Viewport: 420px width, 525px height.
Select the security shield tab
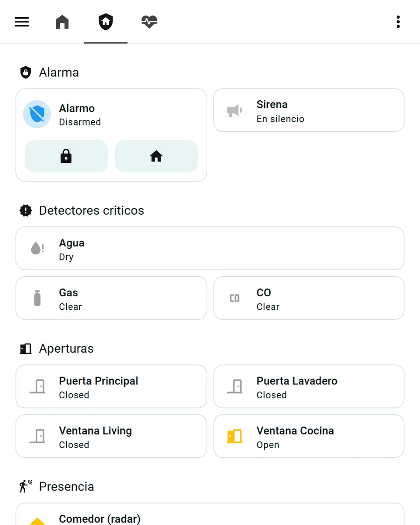(106, 22)
